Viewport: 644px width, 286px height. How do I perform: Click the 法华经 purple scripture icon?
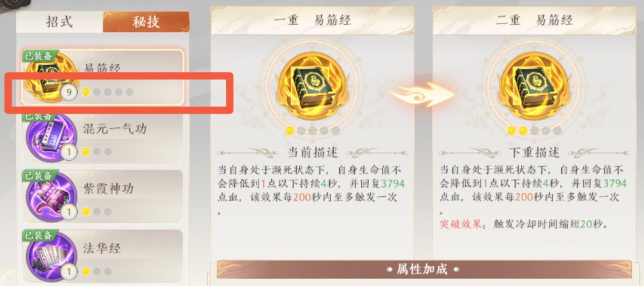[51, 256]
